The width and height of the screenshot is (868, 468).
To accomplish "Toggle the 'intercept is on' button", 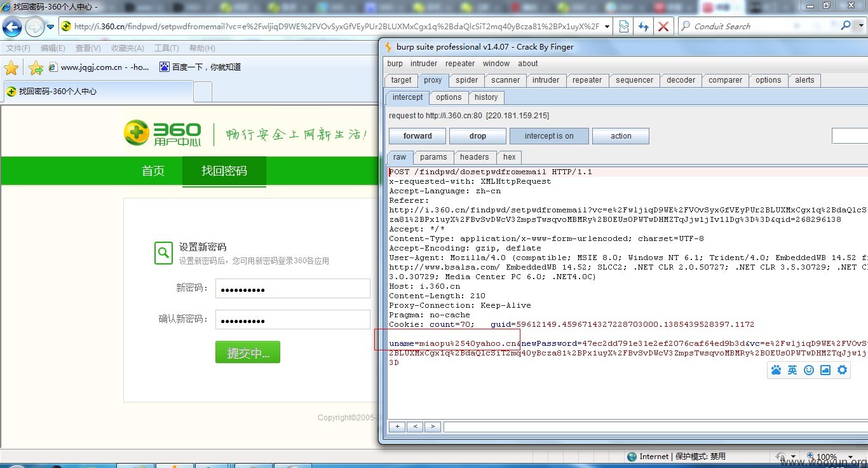I will tap(549, 136).
